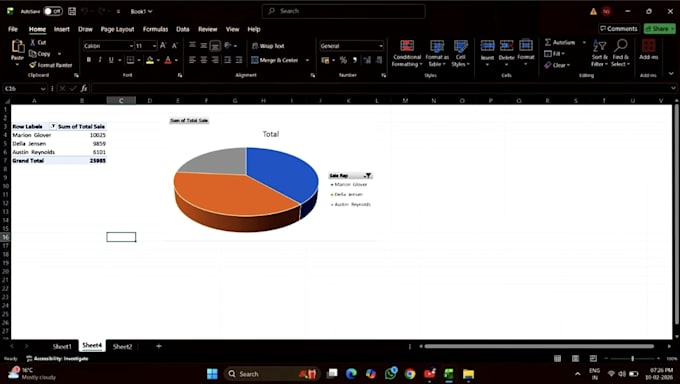This screenshot has height=384, width=680.
Task: Click Center align icon
Action: point(204,60)
